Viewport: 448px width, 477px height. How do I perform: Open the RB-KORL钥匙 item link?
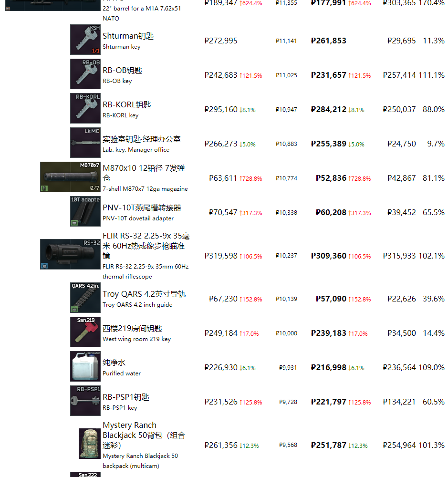pos(127,104)
